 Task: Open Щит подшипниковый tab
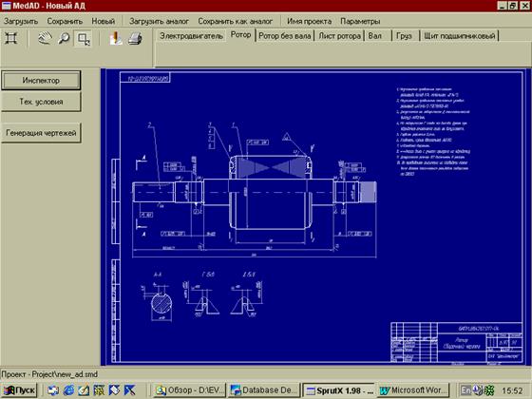pyautogui.click(x=459, y=36)
